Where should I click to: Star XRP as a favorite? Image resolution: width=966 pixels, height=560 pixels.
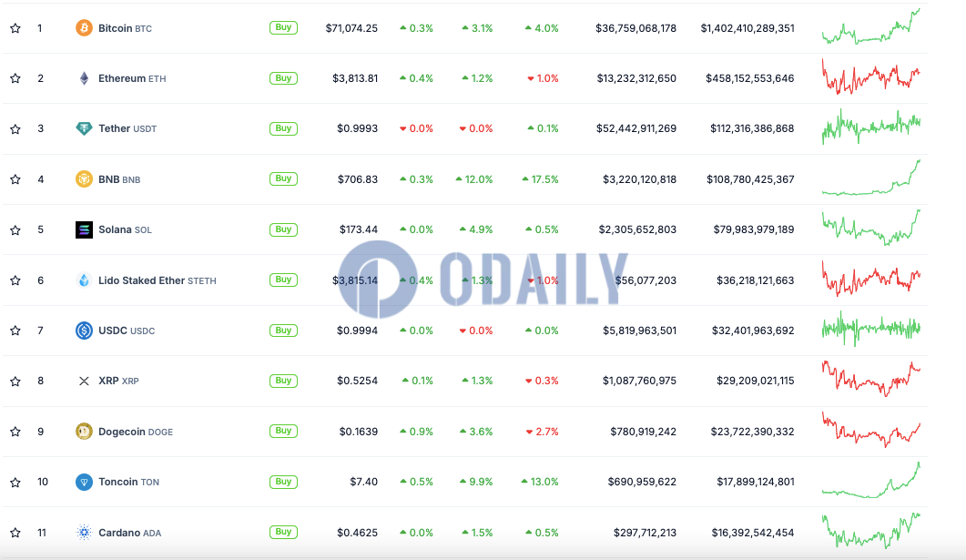tap(15, 382)
